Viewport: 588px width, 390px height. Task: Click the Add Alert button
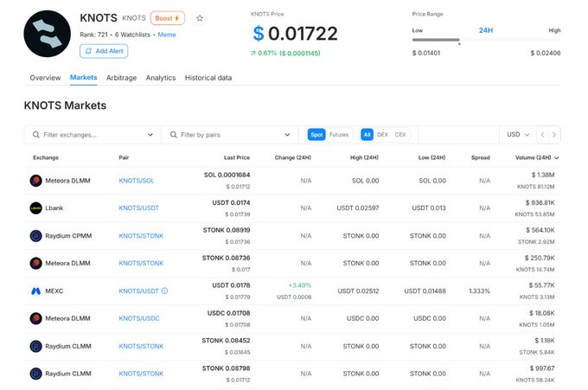(104, 51)
